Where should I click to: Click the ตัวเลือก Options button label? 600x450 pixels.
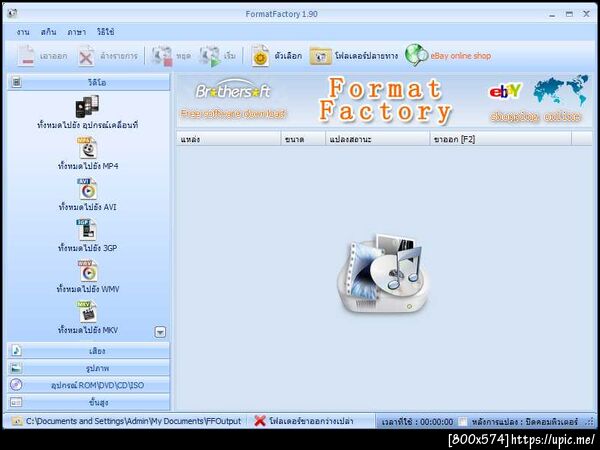(x=288, y=56)
